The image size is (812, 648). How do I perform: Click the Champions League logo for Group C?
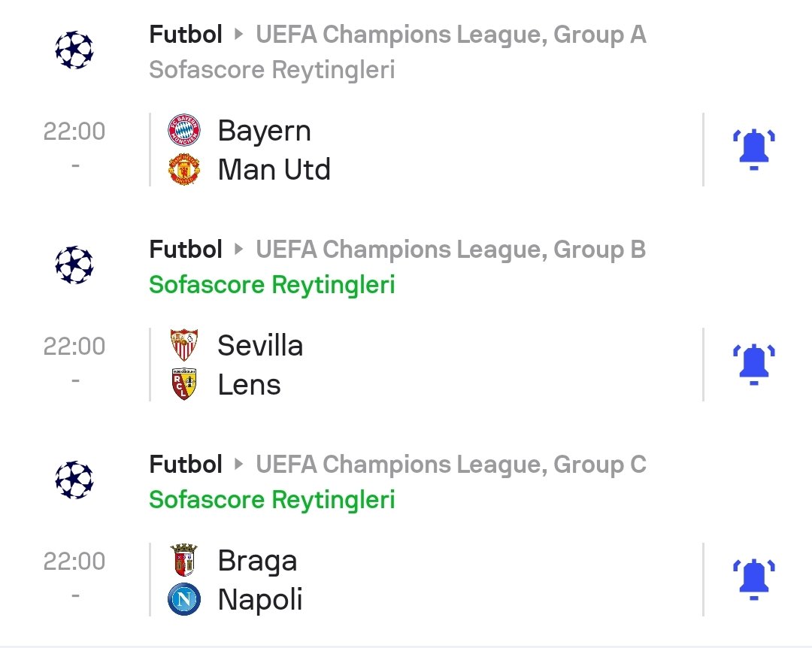click(x=74, y=480)
